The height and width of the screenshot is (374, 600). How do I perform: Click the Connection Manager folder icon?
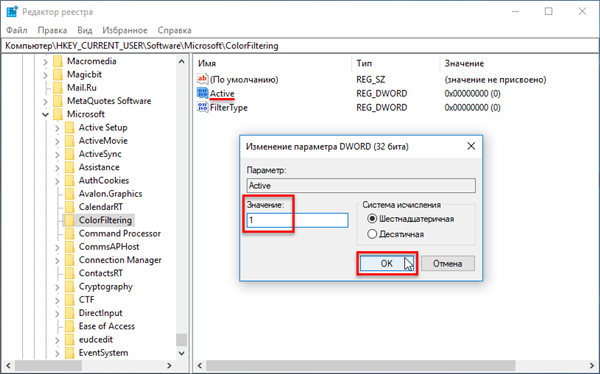70,260
